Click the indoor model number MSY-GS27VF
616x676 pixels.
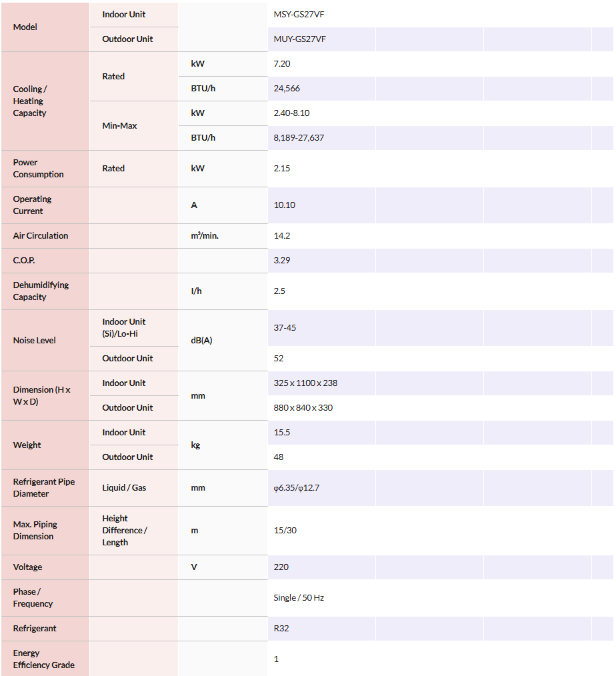click(299, 14)
